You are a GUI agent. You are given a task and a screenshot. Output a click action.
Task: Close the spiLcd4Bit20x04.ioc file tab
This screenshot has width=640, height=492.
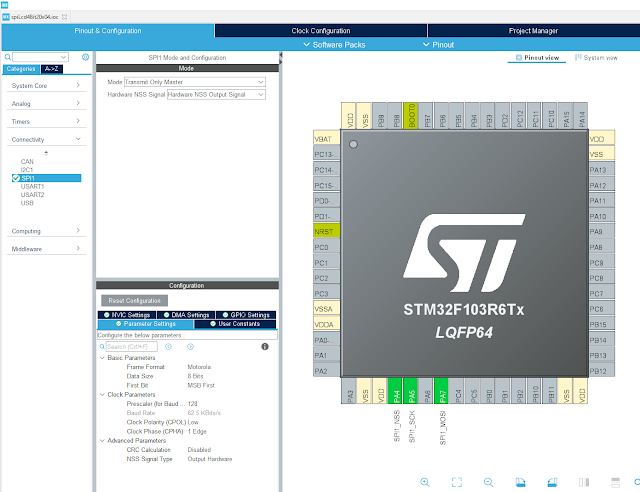click(x=64, y=17)
